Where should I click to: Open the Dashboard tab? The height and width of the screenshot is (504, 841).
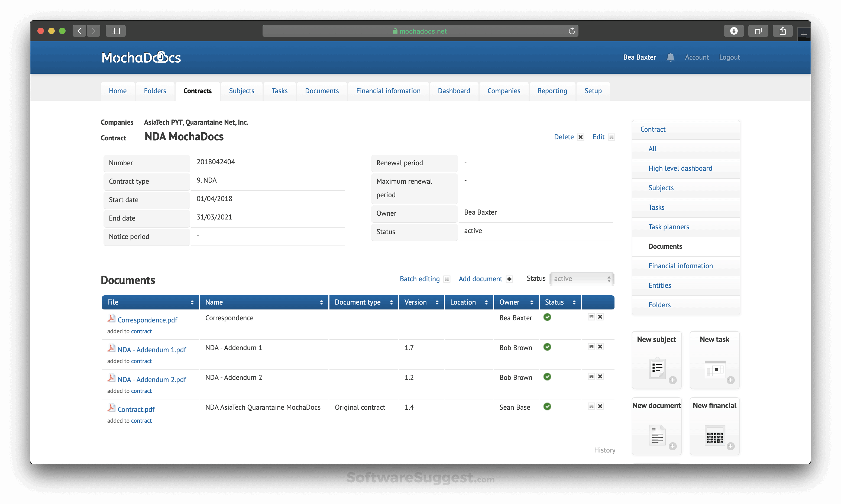(454, 91)
